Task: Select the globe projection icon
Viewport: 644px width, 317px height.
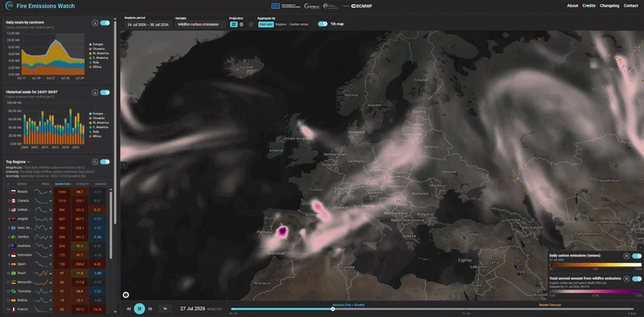Action: [x=242, y=24]
